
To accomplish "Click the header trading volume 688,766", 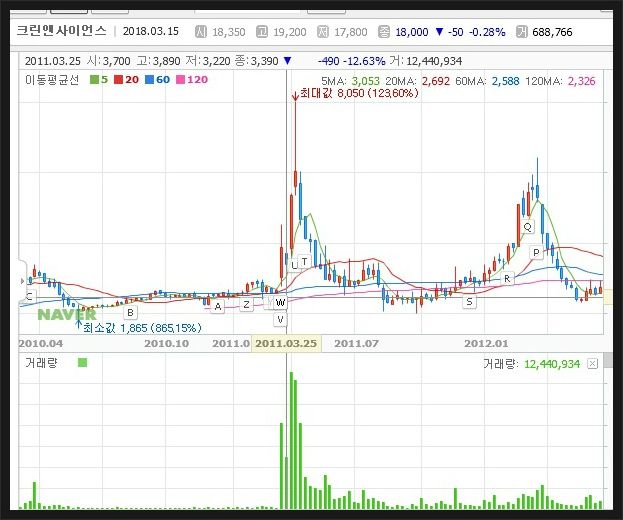I will (552, 32).
